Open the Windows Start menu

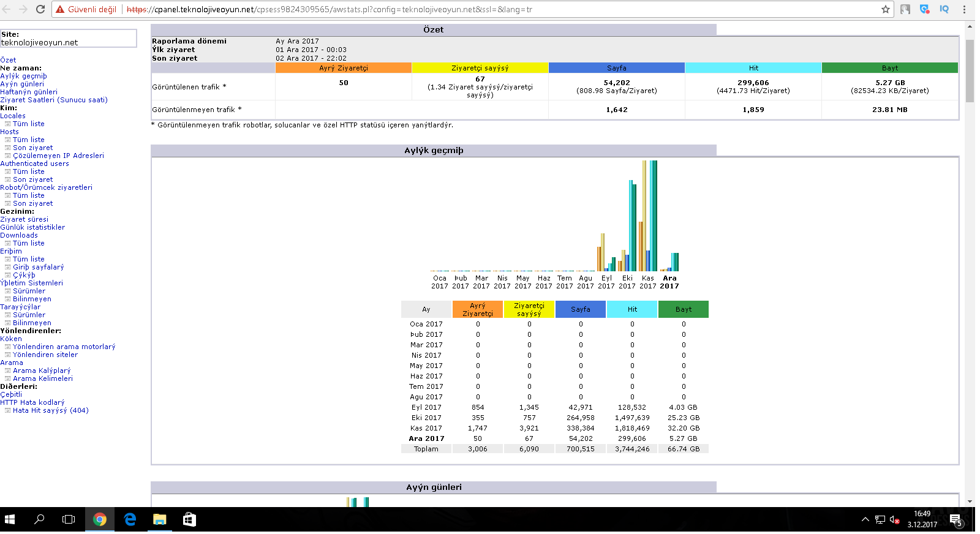(10, 519)
